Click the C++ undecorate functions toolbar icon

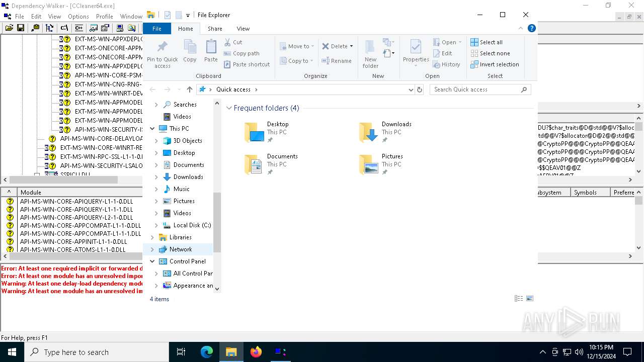click(79, 28)
